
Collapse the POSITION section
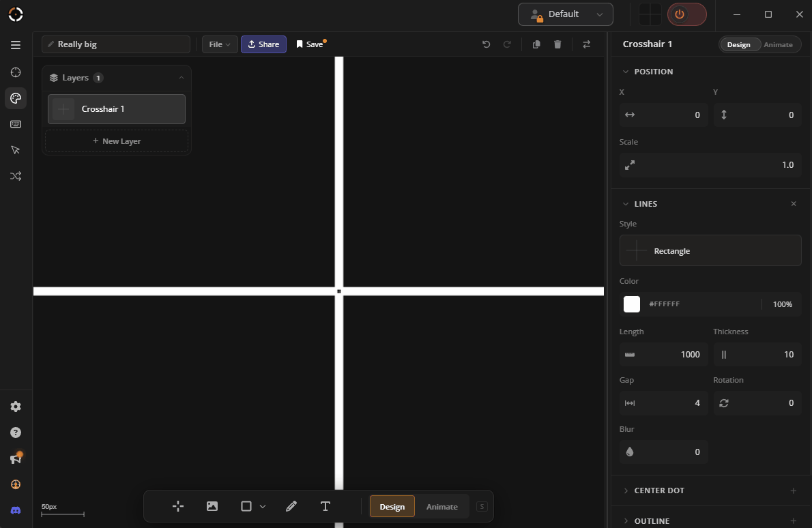[625, 72]
